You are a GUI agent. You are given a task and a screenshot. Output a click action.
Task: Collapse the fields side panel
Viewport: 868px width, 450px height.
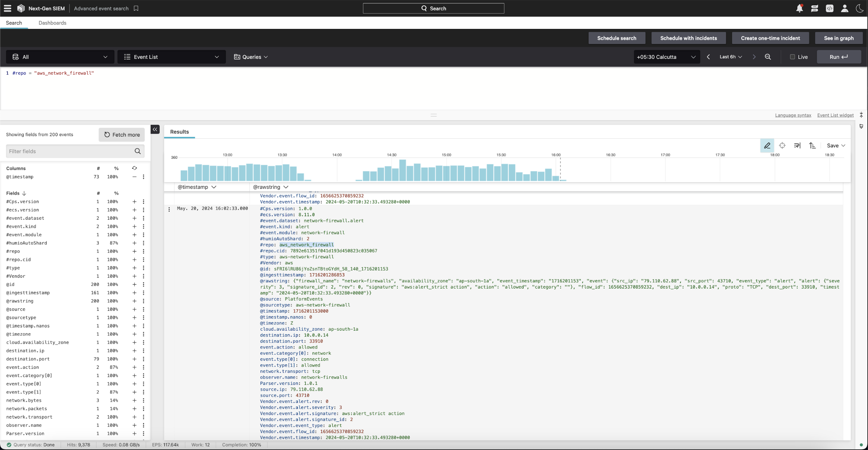click(155, 129)
